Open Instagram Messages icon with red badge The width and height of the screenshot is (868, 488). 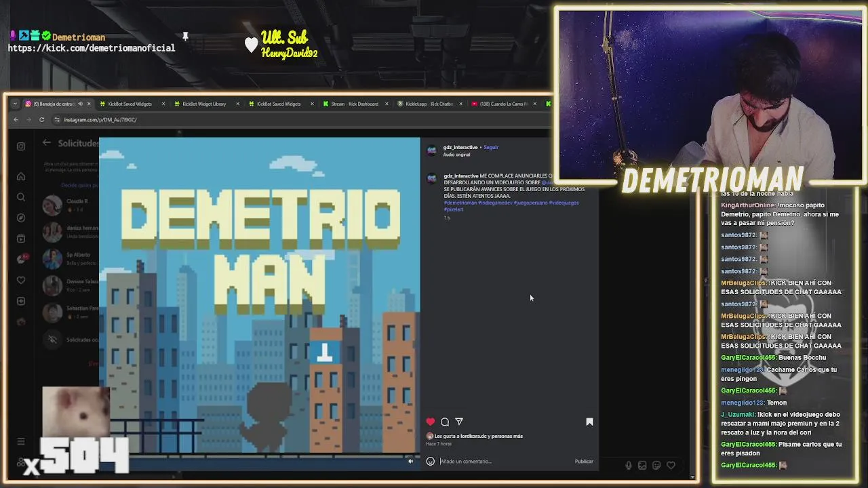[x=22, y=259]
